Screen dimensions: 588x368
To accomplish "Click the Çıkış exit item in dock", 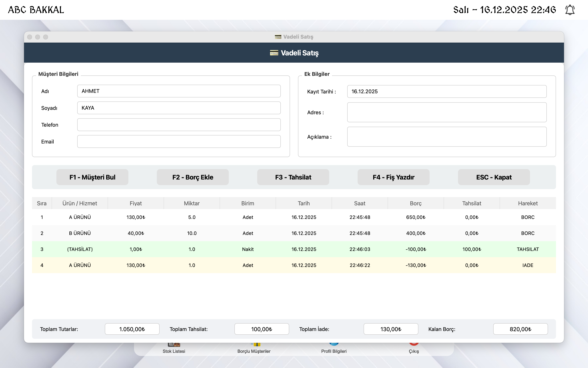I will point(414,351).
